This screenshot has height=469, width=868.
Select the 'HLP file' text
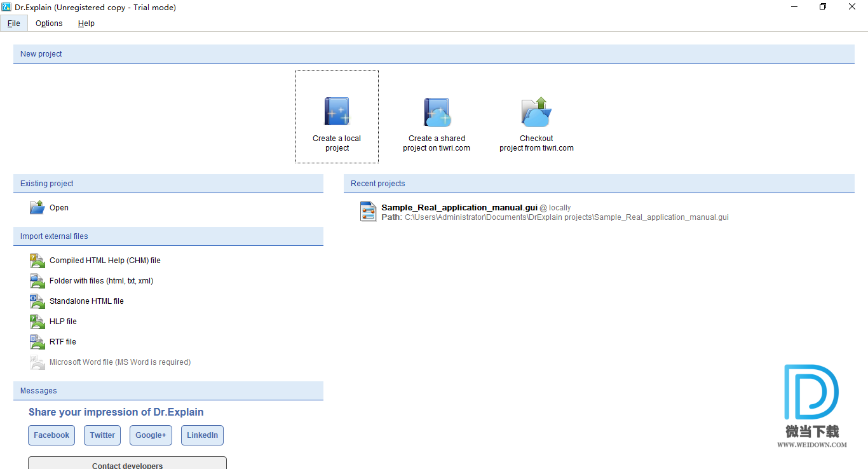[63, 322]
